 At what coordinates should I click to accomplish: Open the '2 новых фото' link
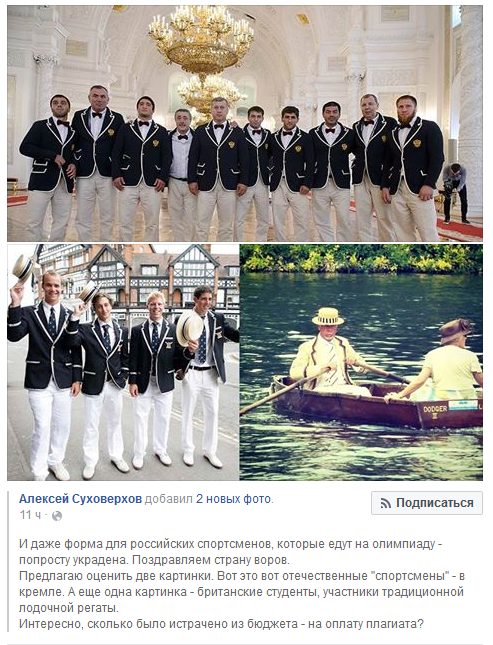click(233, 499)
